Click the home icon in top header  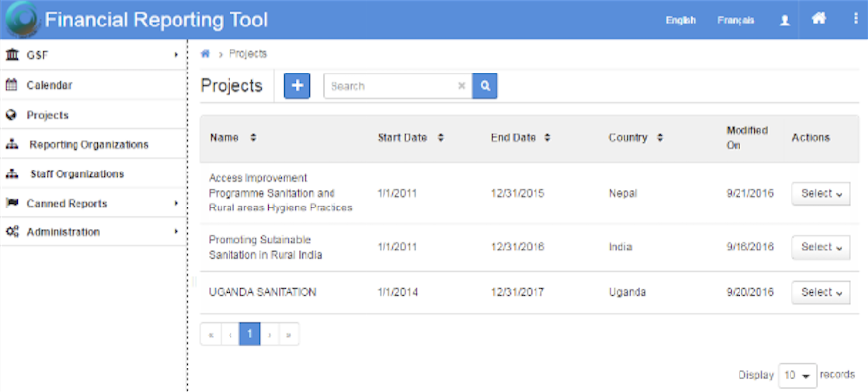click(x=818, y=19)
